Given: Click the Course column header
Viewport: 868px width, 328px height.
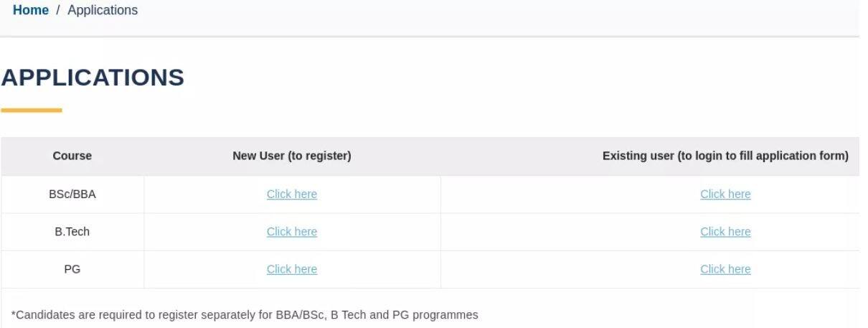Looking at the screenshot, I should coord(72,156).
